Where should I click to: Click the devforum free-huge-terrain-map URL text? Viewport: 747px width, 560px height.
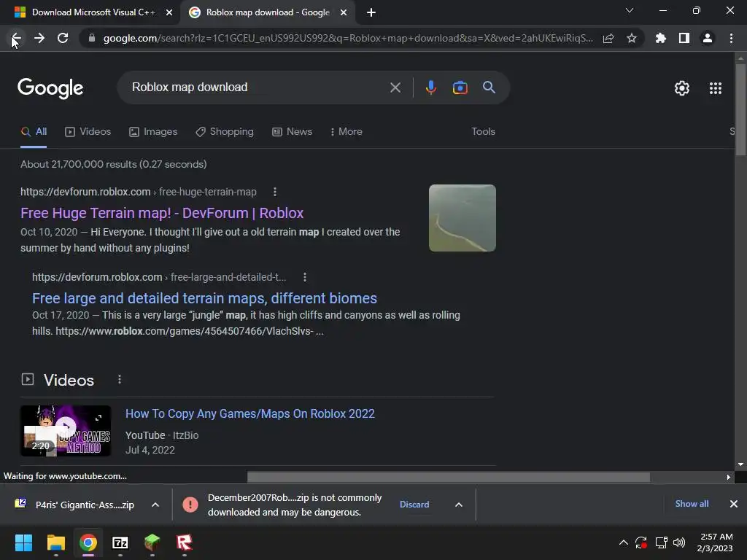tap(138, 192)
